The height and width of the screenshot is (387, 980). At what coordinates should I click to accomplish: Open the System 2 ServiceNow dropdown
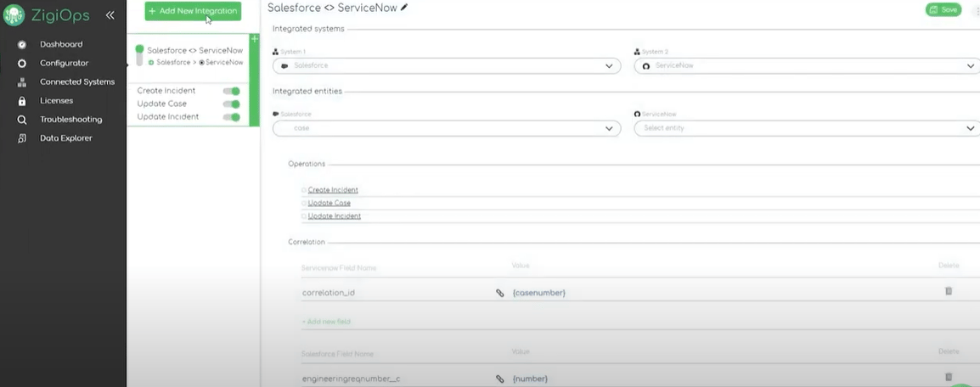[x=808, y=65]
